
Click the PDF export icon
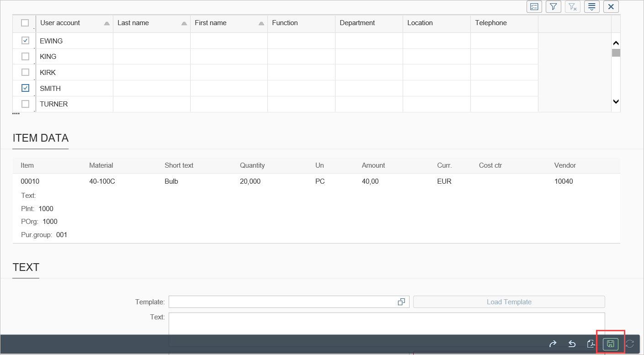(591, 344)
